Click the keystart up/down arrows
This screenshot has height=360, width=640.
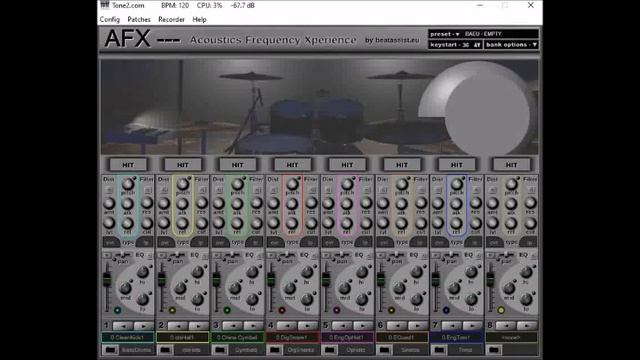(477, 45)
